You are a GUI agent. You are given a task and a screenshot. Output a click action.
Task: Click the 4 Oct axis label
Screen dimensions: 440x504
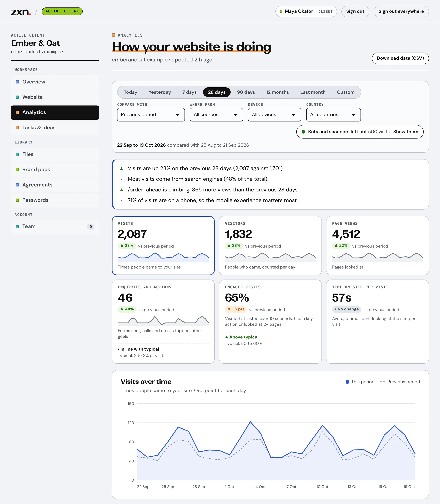click(x=260, y=487)
